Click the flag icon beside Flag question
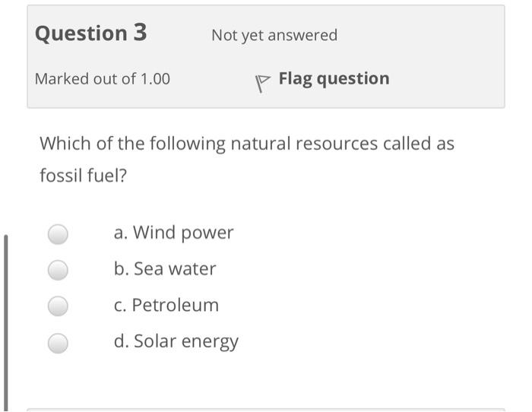 point(263,82)
